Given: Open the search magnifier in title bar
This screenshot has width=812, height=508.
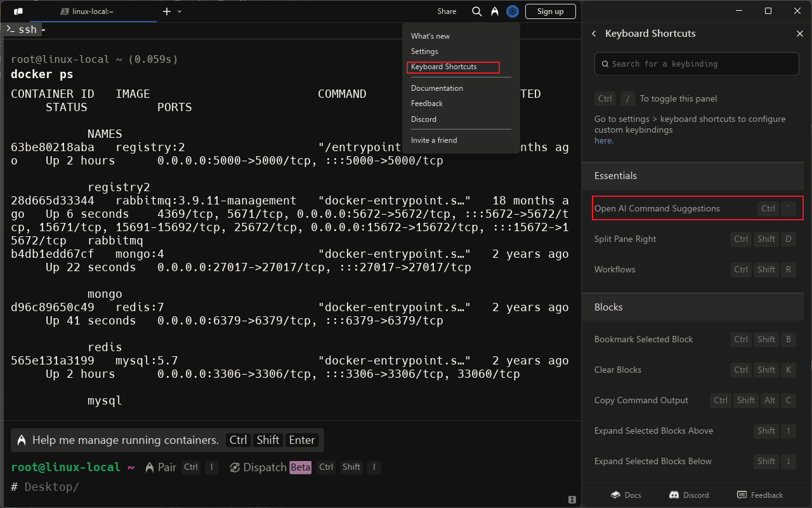Looking at the screenshot, I should (477, 11).
